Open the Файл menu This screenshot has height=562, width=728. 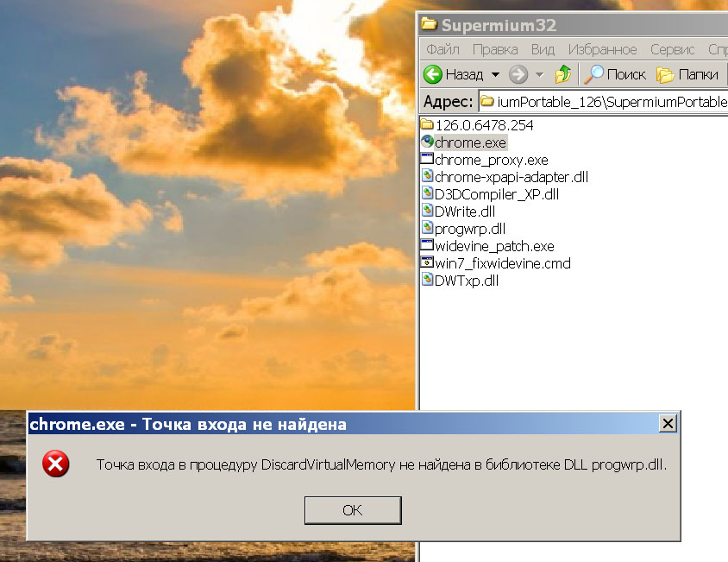point(443,49)
